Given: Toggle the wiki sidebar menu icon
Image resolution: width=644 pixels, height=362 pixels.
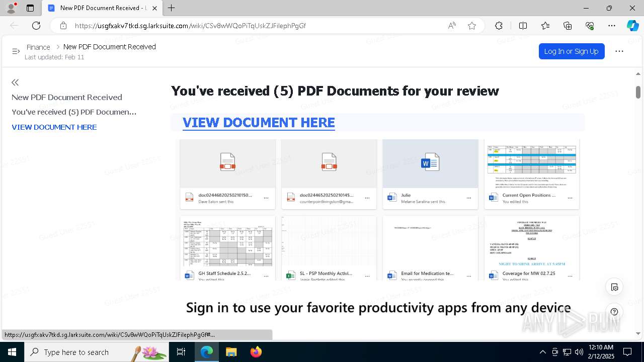Looking at the screenshot, I should (x=16, y=51).
